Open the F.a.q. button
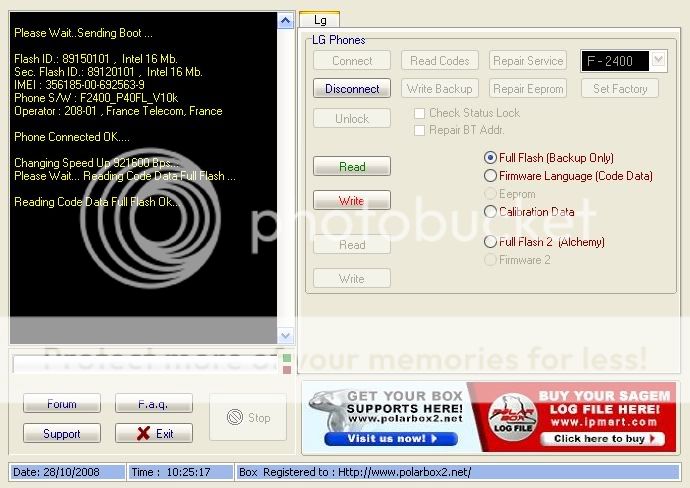The image size is (690, 488). click(x=154, y=404)
